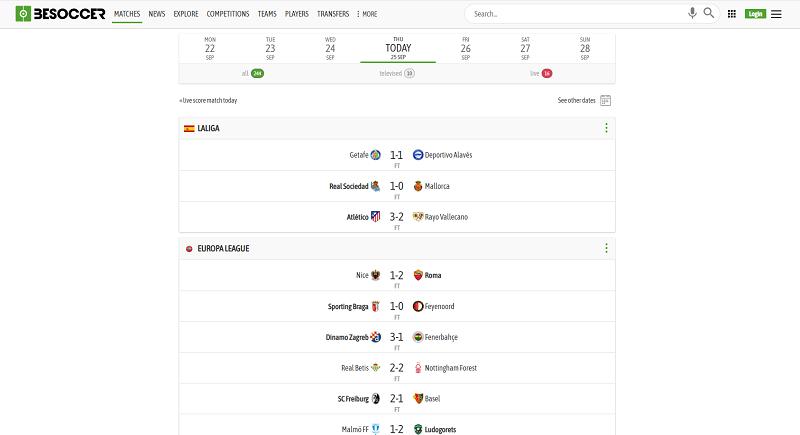Viewport: 800px width, 435px height.
Task: Focus the Search input field
Action: pos(575,14)
